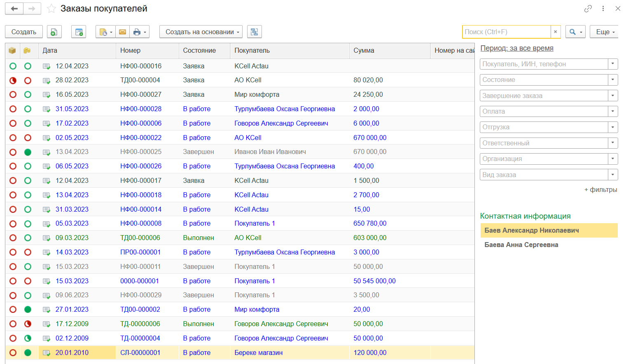The image size is (626, 364).
Task: Expand the Состояние filter dropdown
Action: (x=613, y=80)
